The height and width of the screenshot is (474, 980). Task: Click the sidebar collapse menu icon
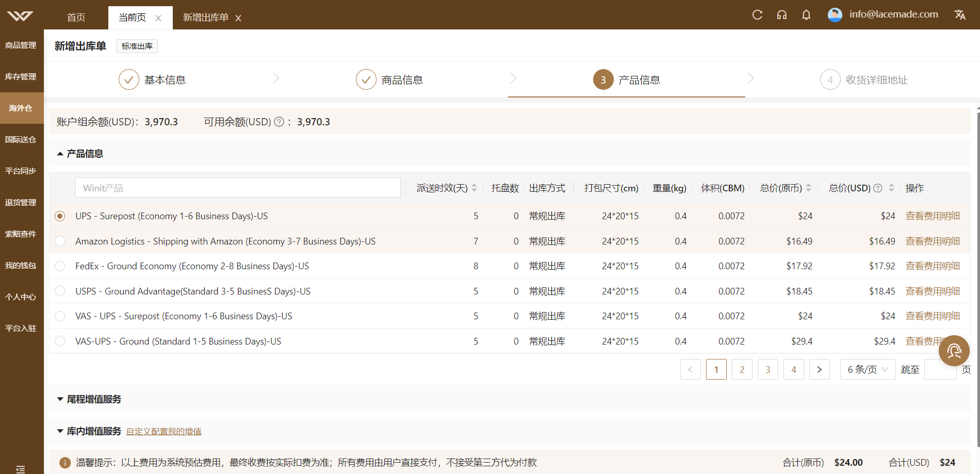click(21, 469)
